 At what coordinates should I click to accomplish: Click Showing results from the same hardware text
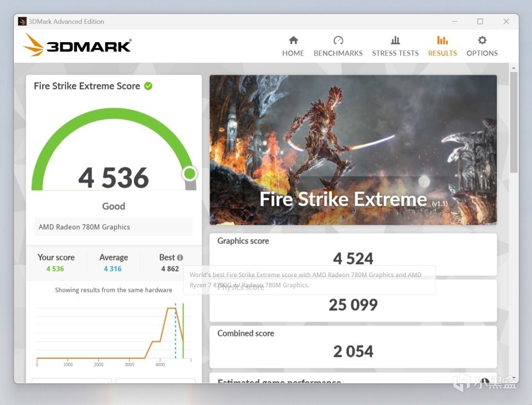pyautogui.click(x=113, y=290)
